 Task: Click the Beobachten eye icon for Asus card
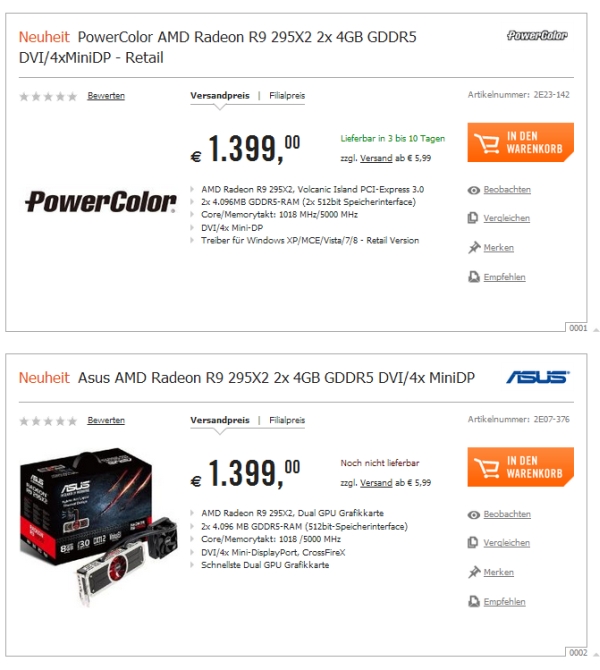(x=474, y=515)
